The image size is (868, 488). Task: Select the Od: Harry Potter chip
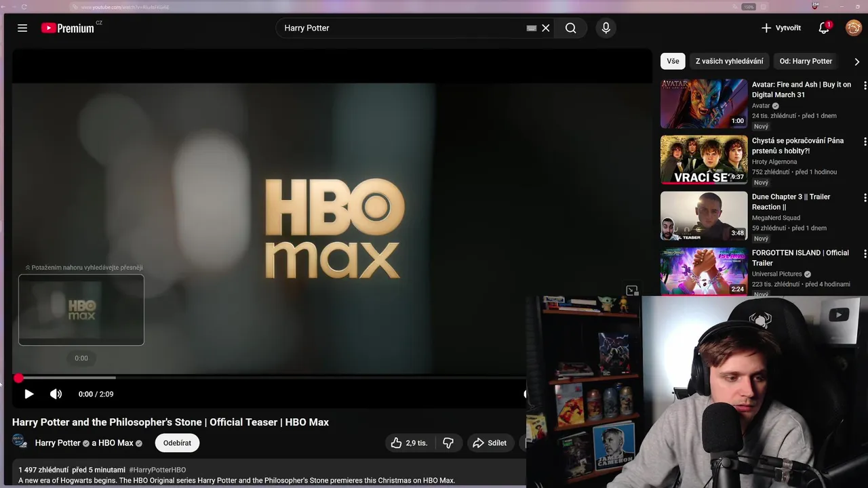(x=806, y=61)
